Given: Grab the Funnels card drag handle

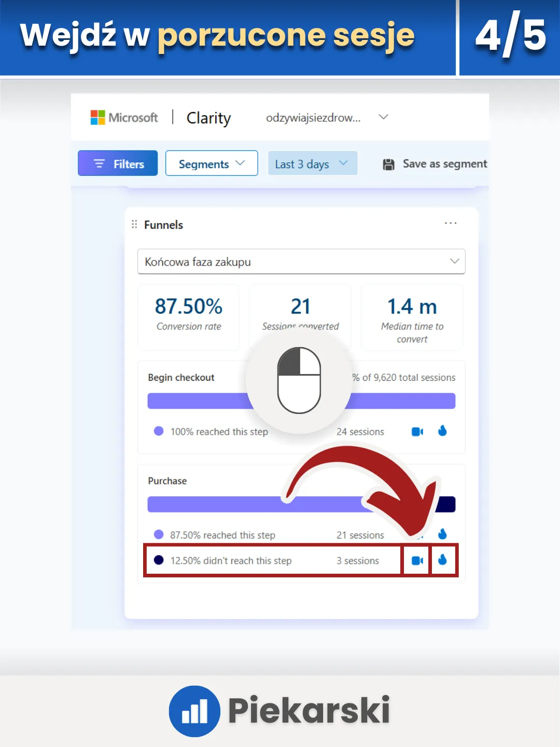Looking at the screenshot, I should click(134, 224).
